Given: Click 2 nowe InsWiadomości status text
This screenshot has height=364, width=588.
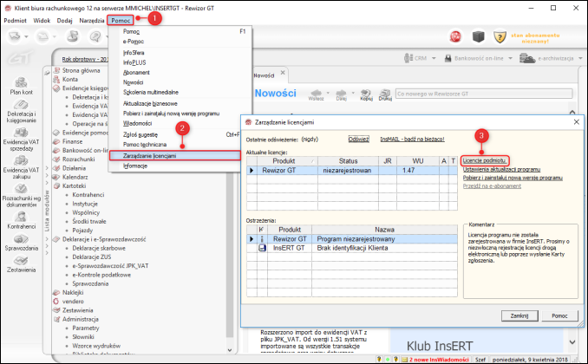Looking at the screenshot, I should pos(439,360).
